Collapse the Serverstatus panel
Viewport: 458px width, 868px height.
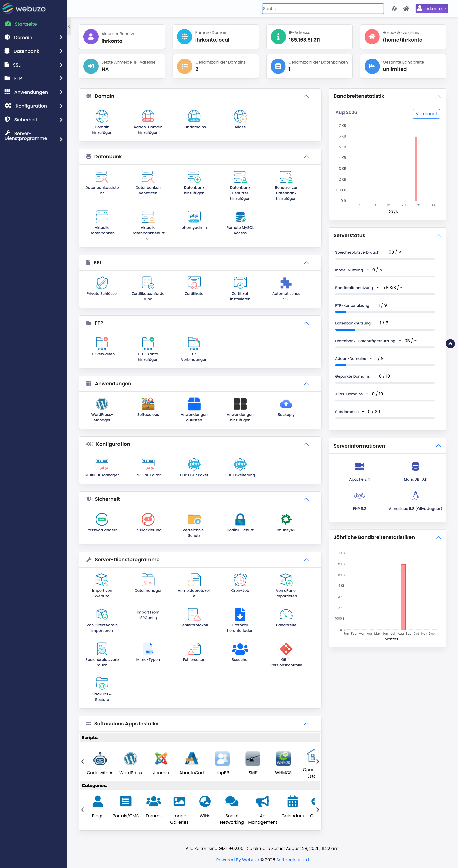438,236
